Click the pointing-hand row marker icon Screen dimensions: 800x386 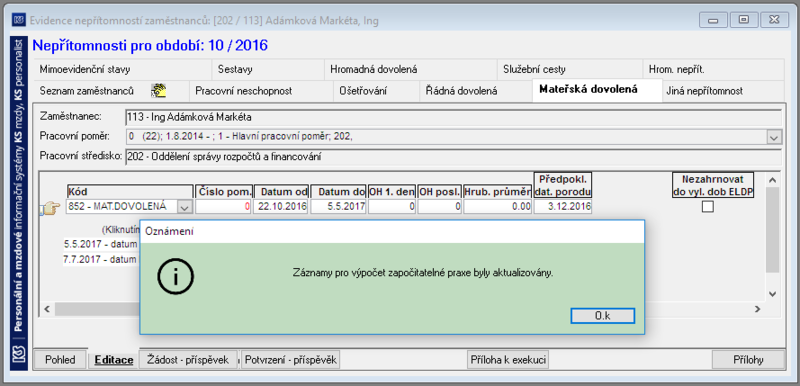click(x=52, y=209)
